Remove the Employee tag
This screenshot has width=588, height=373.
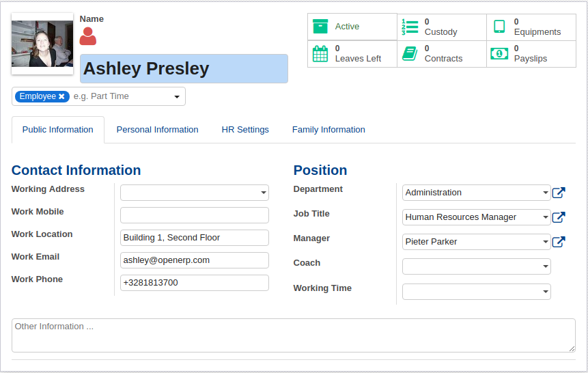[61, 96]
